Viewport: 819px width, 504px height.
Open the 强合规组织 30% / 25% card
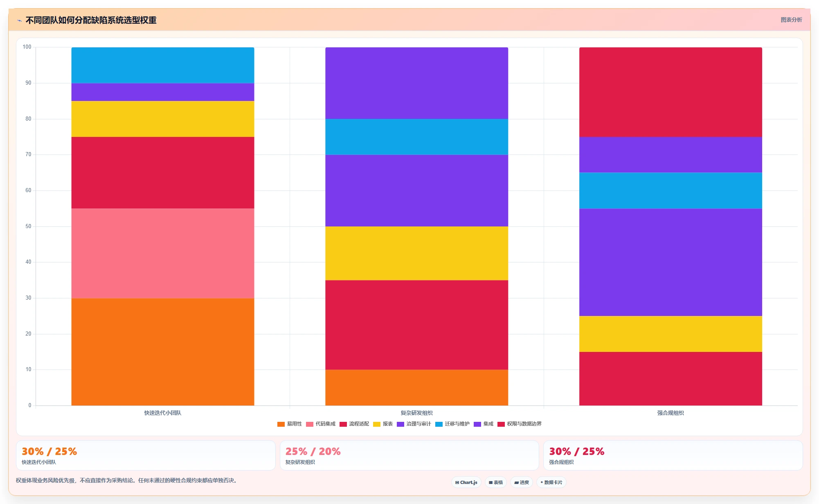pos(673,455)
